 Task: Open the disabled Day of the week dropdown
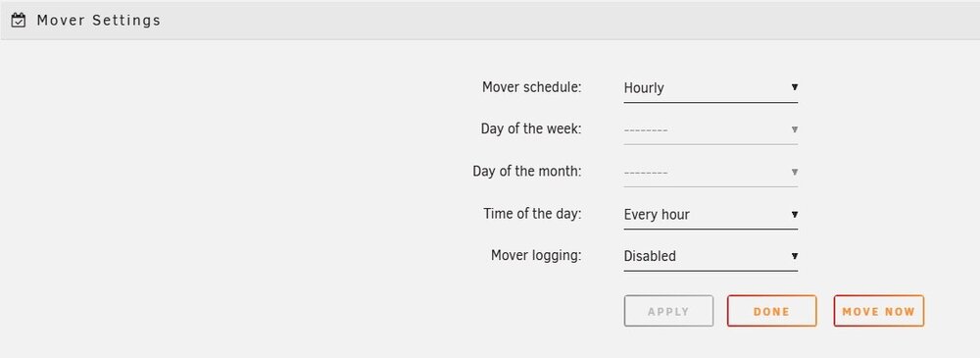pyautogui.click(x=710, y=129)
